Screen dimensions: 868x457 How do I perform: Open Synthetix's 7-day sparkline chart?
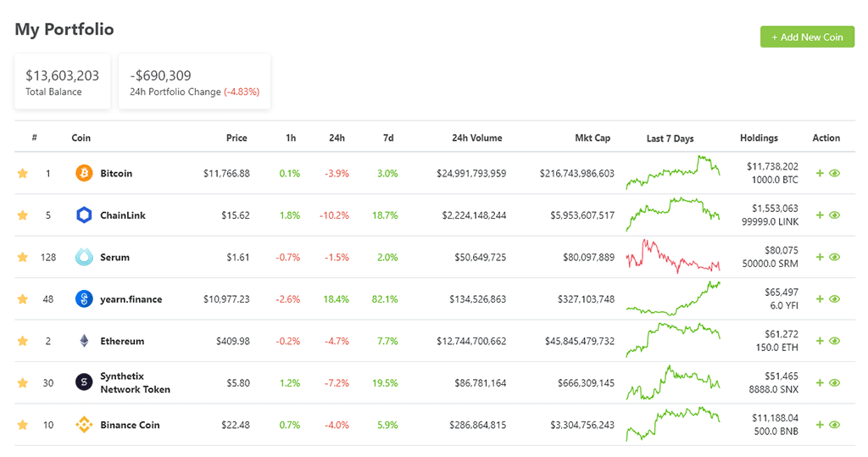[x=673, y=382]
